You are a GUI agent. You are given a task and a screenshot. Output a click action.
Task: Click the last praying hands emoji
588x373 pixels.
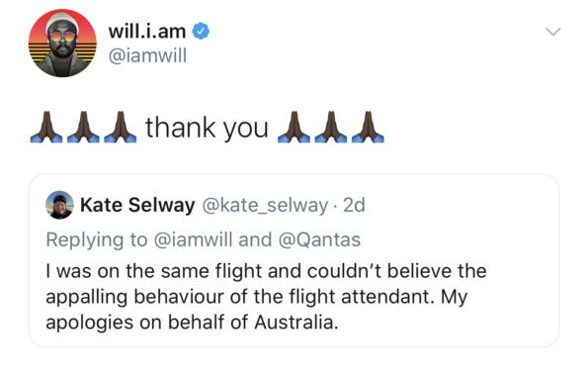point(368,127)
